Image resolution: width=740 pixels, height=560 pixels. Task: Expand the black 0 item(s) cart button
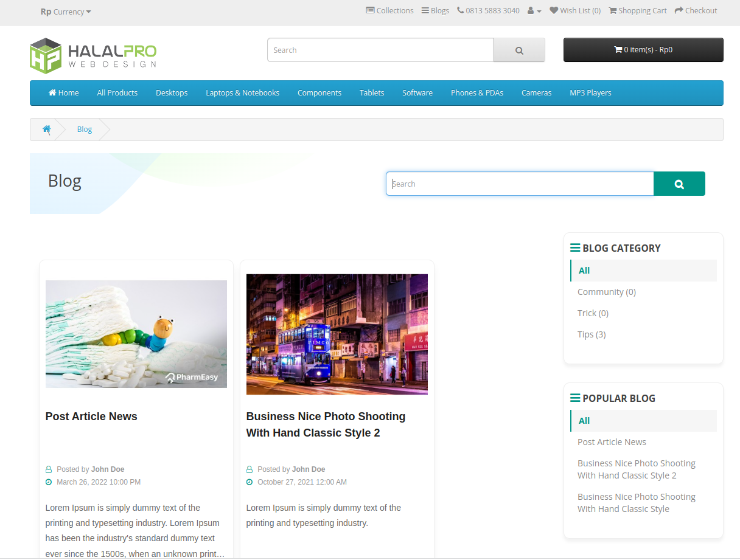coord(643,50)
